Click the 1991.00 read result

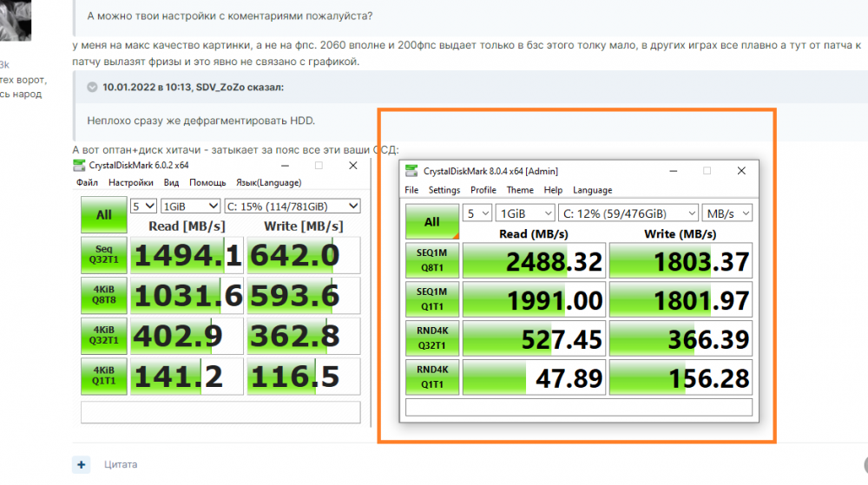[x=534, y=299]
